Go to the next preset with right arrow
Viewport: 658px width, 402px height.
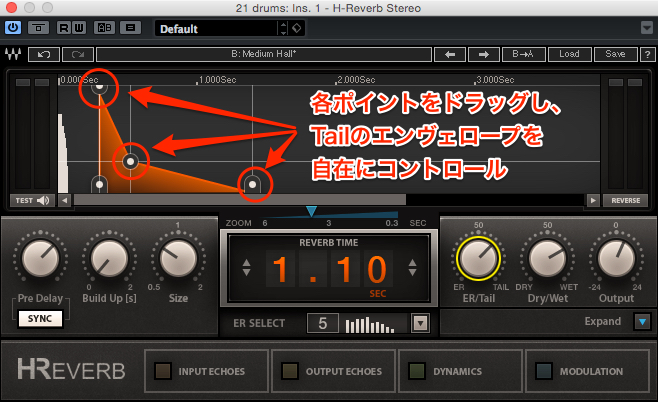click(483, 55)
